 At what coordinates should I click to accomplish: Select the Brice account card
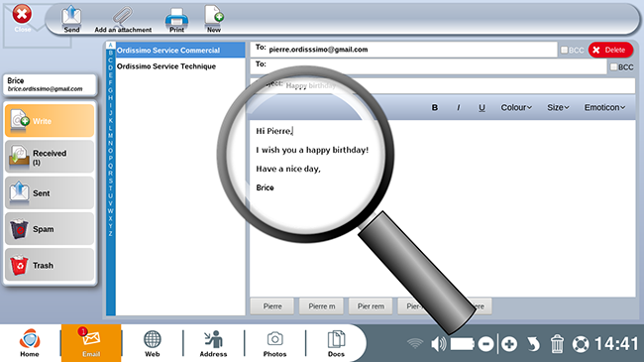click(50, 84)
